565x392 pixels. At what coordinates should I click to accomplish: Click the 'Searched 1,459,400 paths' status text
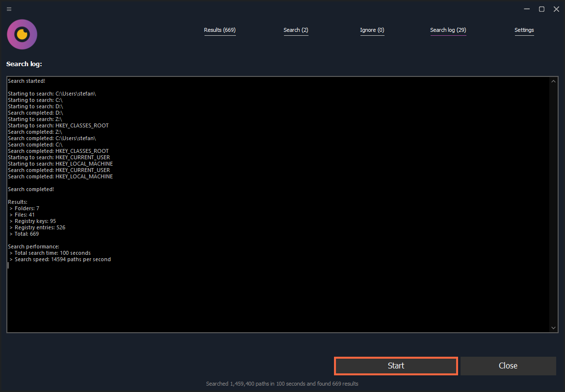282,384
